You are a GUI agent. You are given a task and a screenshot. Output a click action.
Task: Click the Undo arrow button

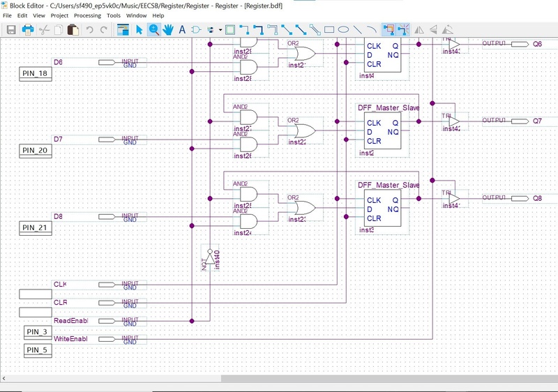(89, 30)
